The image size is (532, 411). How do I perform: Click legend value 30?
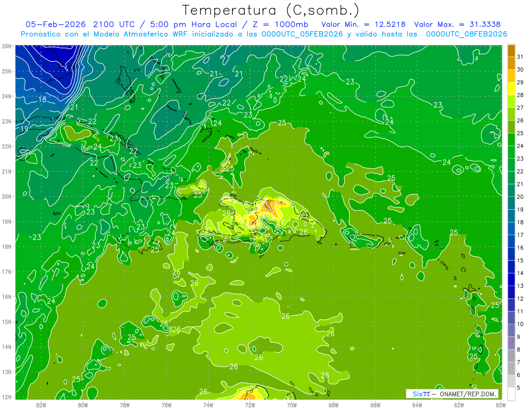[x=520, y=70]
